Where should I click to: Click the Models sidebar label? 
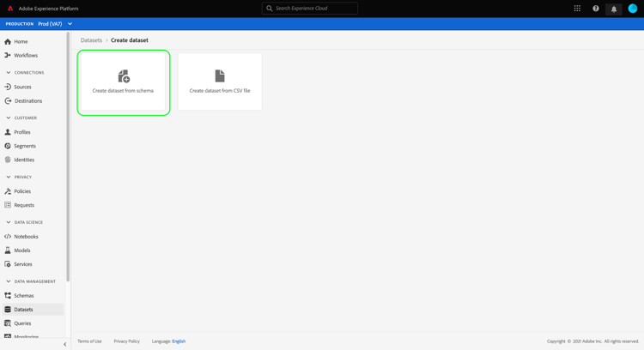point(22,250)
